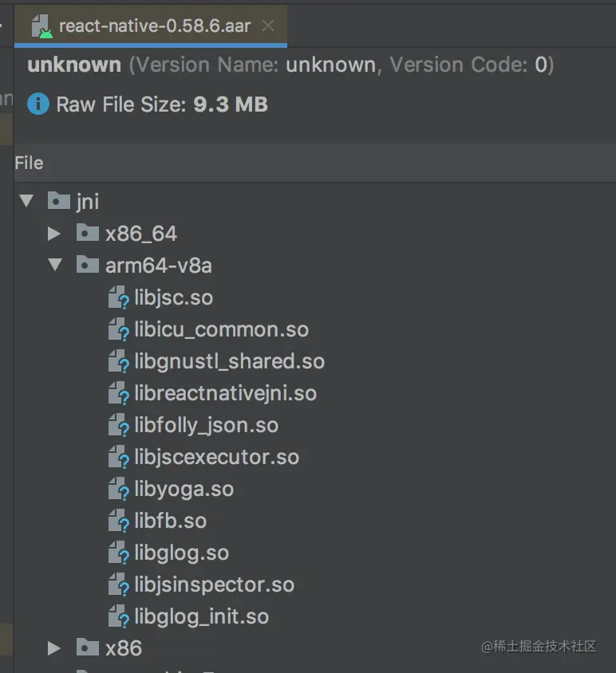Viewport: 616px width, 673px height.
Task: Select libjsinspector.so in the list
Action: (x=214, y=585)
